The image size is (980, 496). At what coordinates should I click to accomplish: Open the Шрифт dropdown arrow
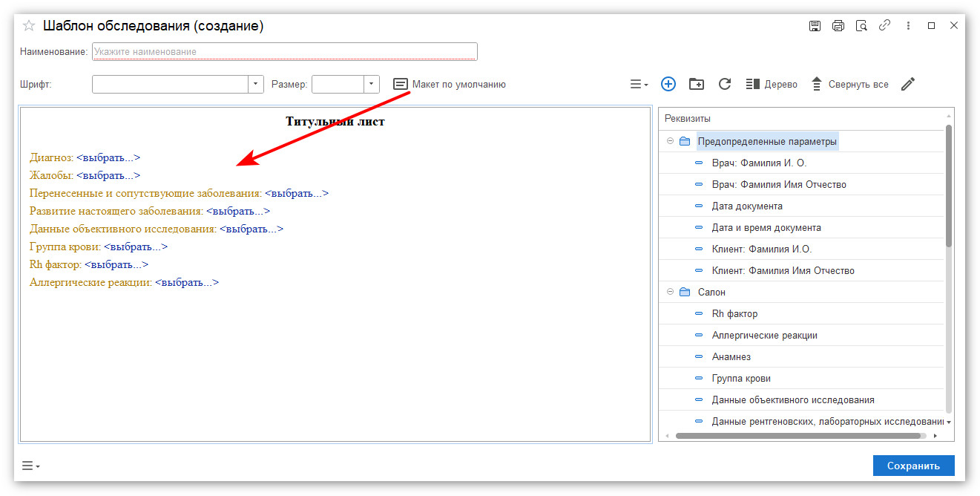[255, 84]
